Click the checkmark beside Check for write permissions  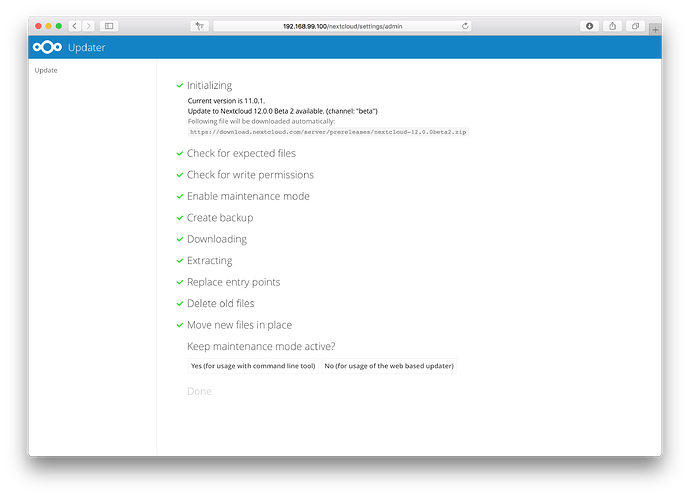(180, 175)
